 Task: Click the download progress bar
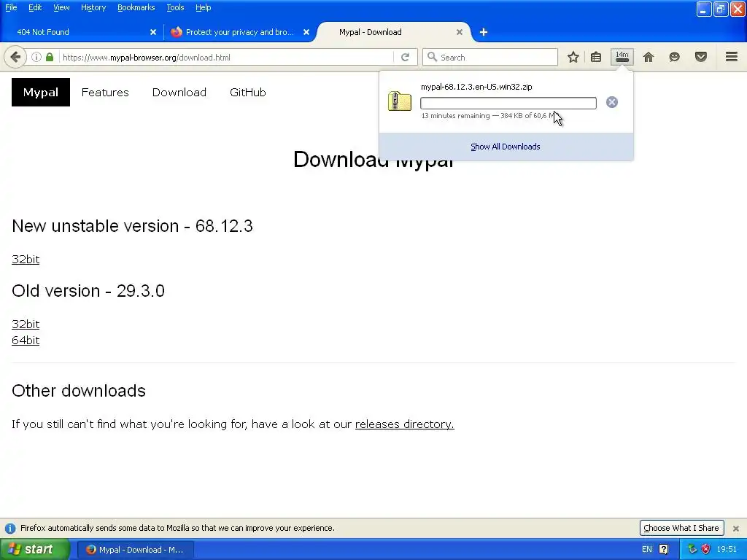(x=508, y=103)
